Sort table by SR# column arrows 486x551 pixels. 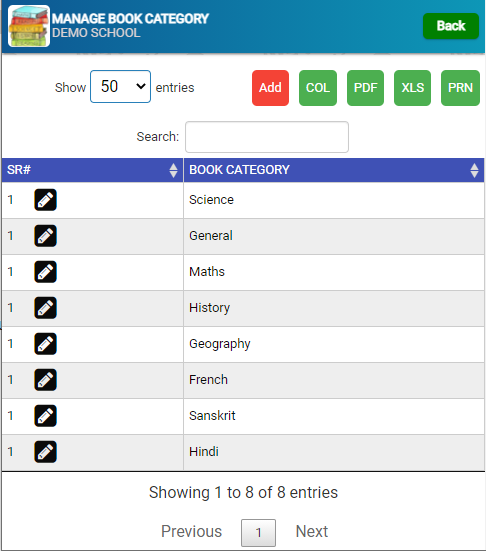tap(173, 170)
